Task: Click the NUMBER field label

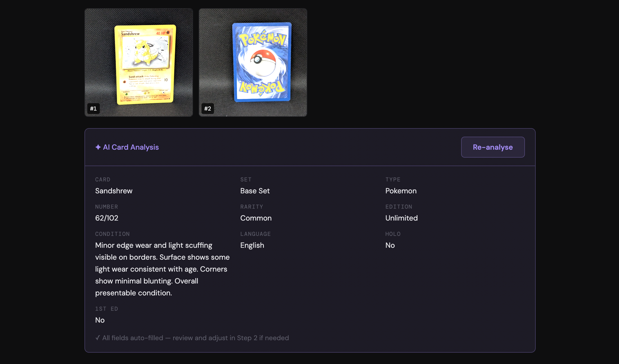Action: pyautogui.click(x=107, y=207)
